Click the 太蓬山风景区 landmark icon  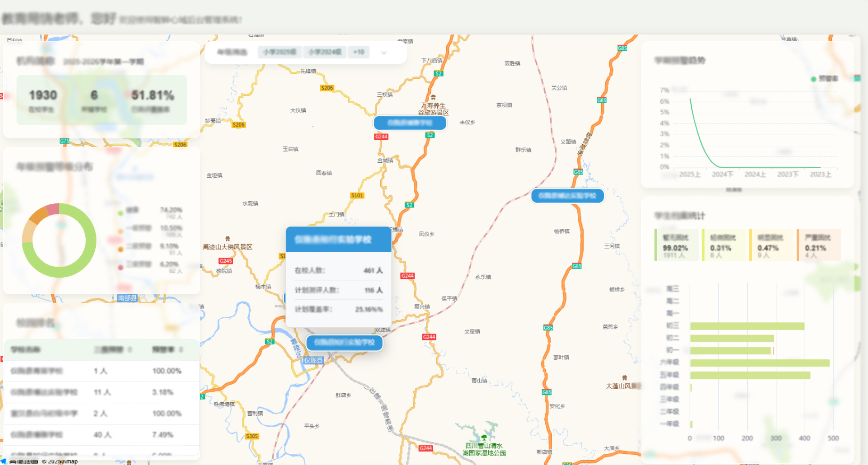624,378
